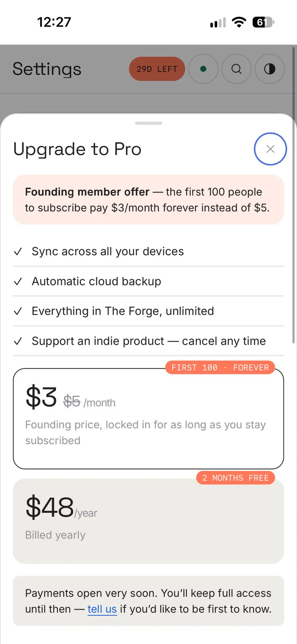Tap the battery indicator in status bar

pos(263,22)
